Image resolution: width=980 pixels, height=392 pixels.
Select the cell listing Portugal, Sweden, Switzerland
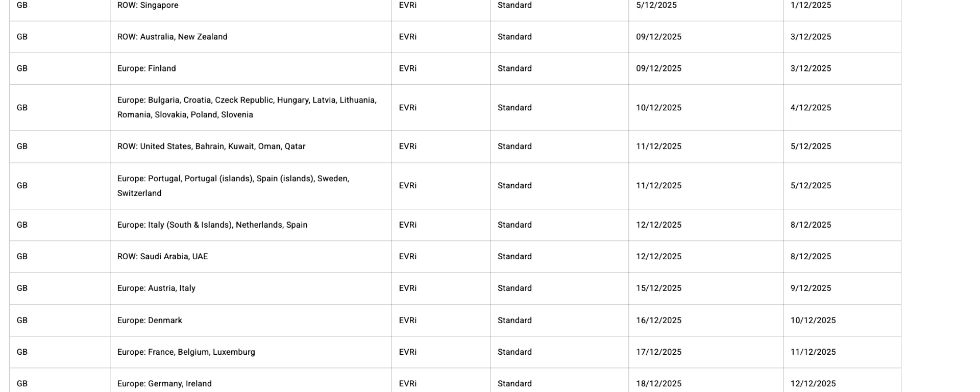pos(233,186)
